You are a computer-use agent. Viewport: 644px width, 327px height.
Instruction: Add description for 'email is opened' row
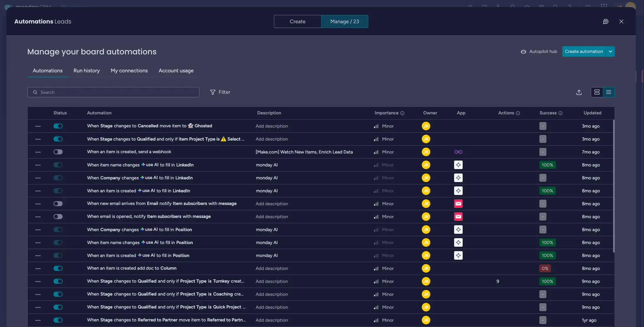pos(272,217)
